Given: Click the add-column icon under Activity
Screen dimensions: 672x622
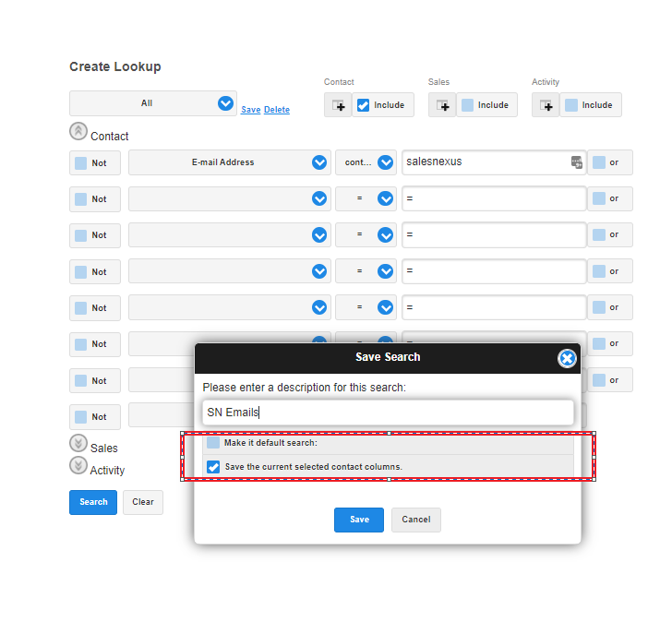Looking at the screenshot, I should point(546,105).
